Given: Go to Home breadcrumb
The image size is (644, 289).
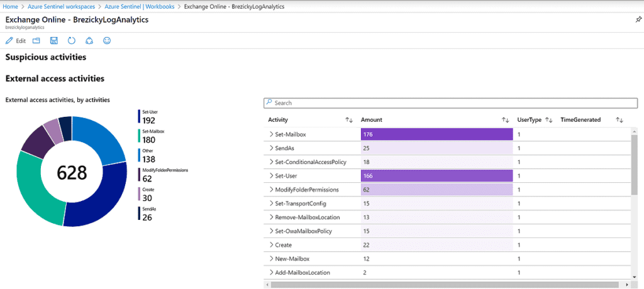Looking at the screenshot, I should point(10,6).
